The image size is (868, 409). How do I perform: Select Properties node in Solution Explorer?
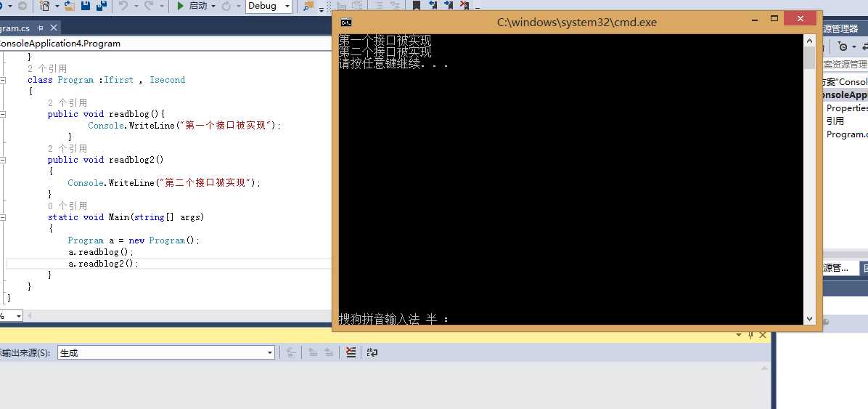coord(847,108)
